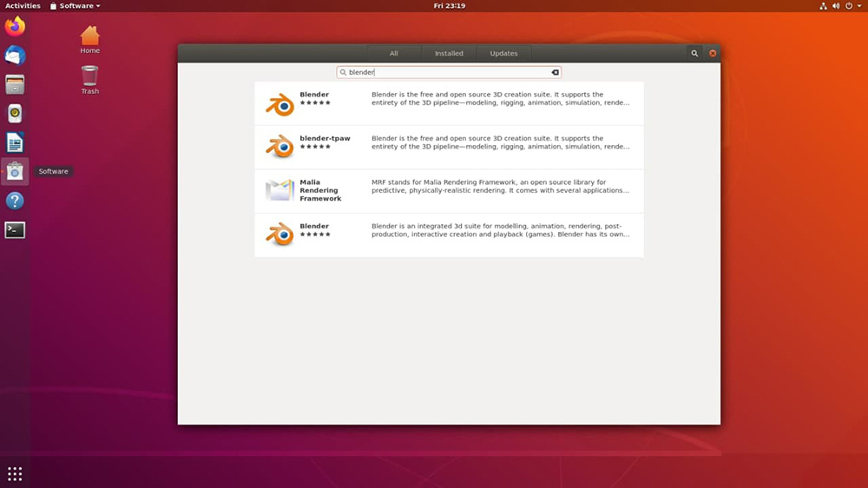
Task: Switch to the All tab
Action: pyautogui.click(x=393, y=53)
